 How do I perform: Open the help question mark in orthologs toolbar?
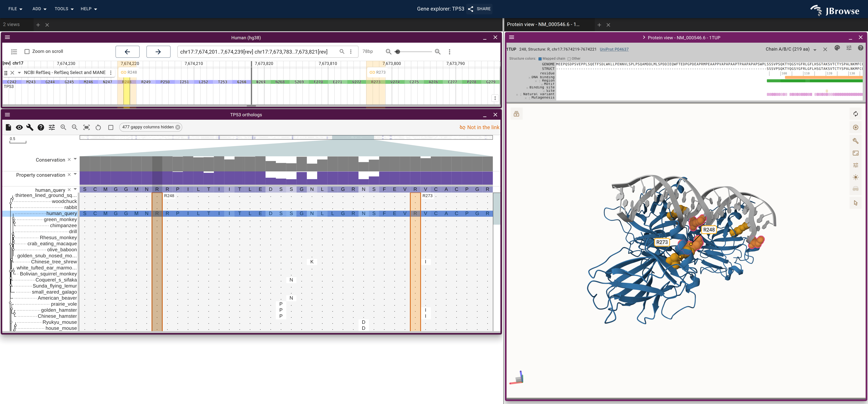(41, 127)
